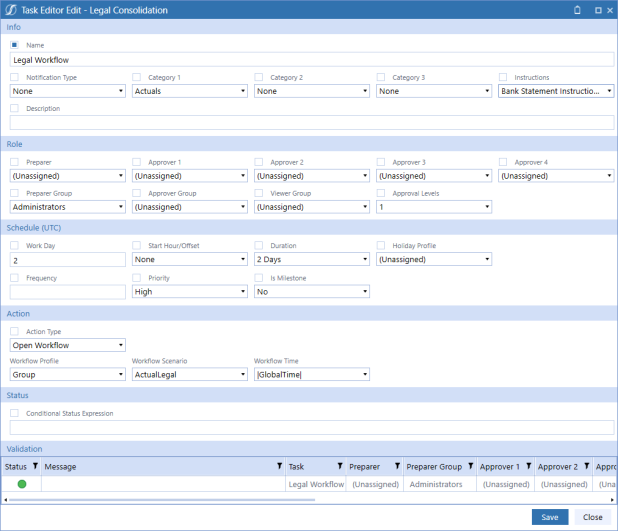Check the Preparer checkbox
618x531 pixels.
coord(14,162)
